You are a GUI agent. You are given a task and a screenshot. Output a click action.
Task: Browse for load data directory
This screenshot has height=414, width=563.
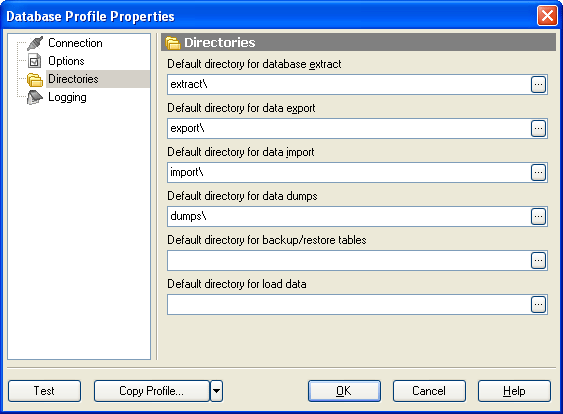coord(538,305)
